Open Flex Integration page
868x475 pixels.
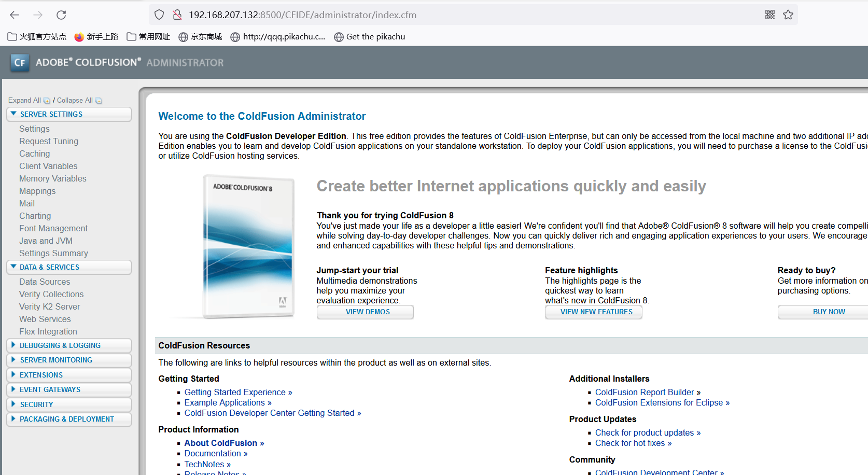(48, 331)
